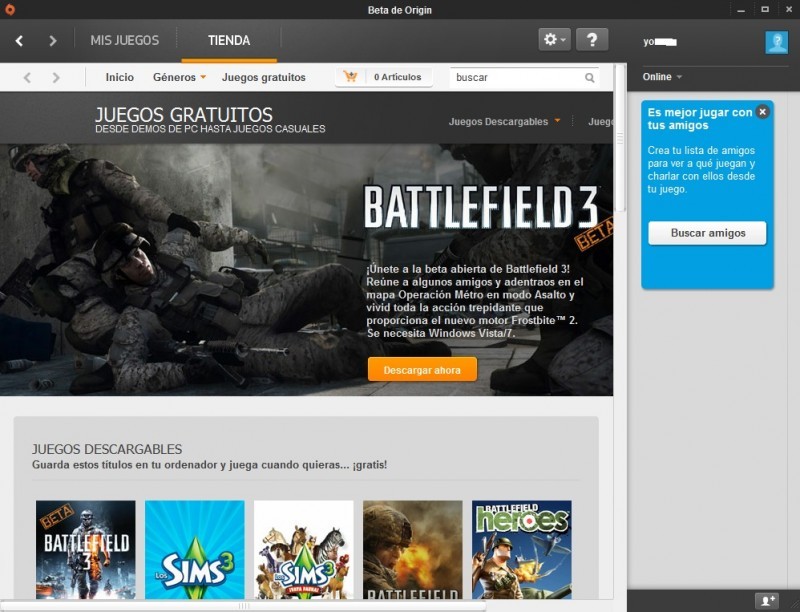Click the user avatar picture

pyautogui.click(x=777, y=42)
